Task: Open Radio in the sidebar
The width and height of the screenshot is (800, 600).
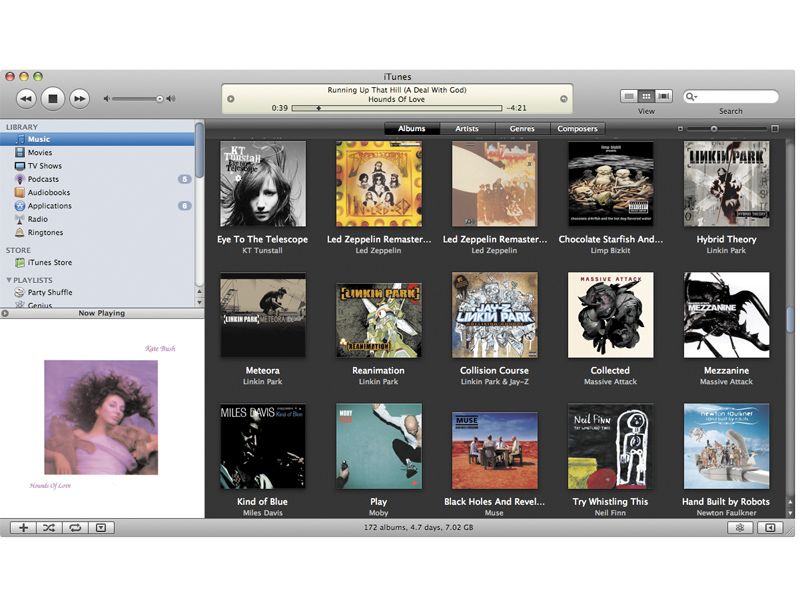Action: pyautogui.click(x=97, y=218)
